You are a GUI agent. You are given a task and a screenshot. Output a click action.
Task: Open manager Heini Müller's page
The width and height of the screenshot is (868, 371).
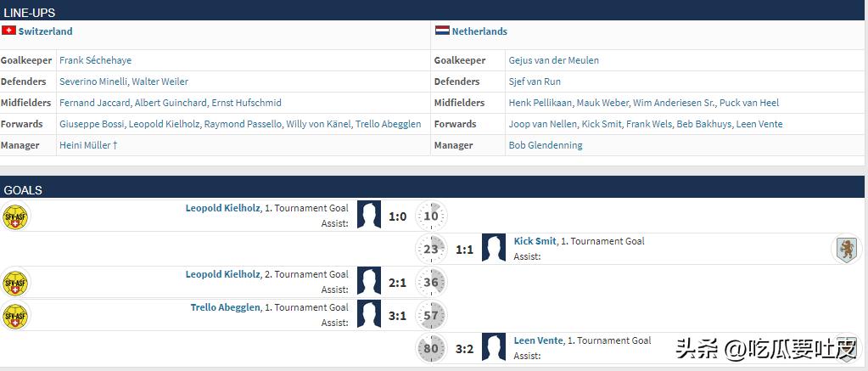tap(85, 145)
